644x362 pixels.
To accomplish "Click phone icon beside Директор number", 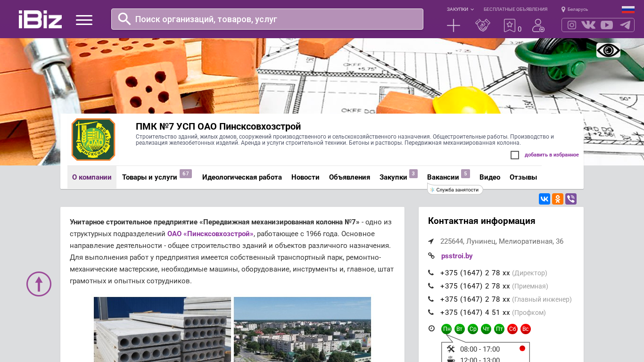I will coord(431,273).
